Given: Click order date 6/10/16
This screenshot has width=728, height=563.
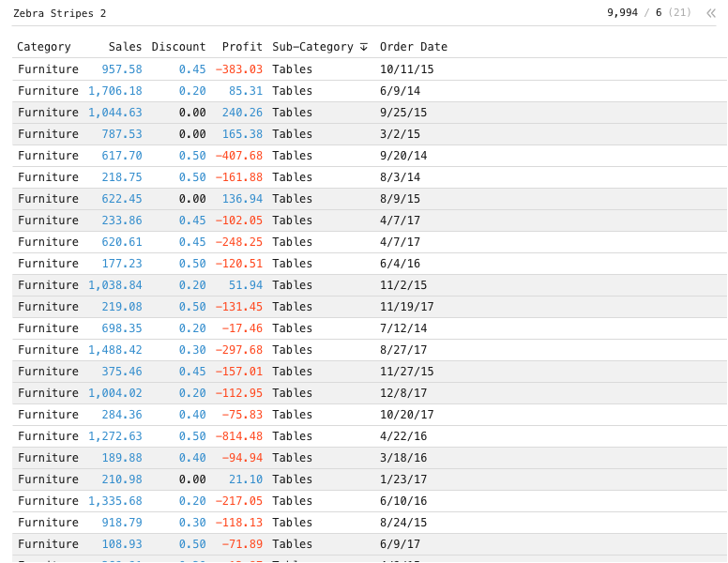Looking at the screenshot, I should (403, 501).
